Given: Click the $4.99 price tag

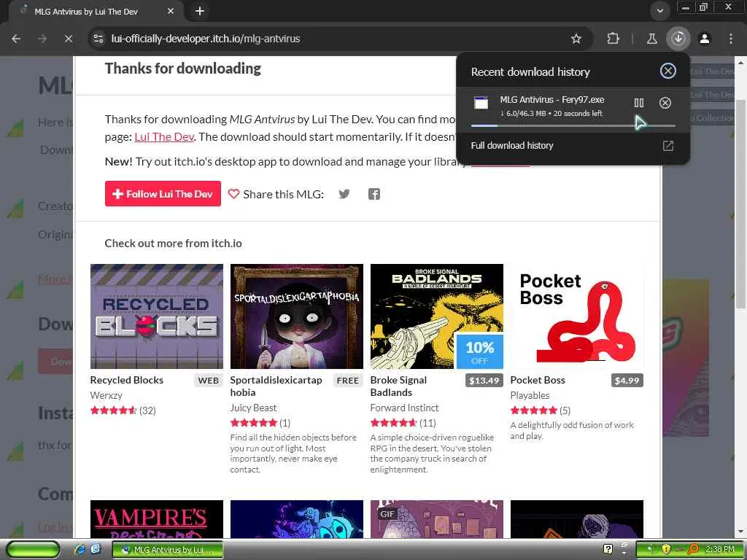Looking at the screenshot, I should [x=627, y=381].
